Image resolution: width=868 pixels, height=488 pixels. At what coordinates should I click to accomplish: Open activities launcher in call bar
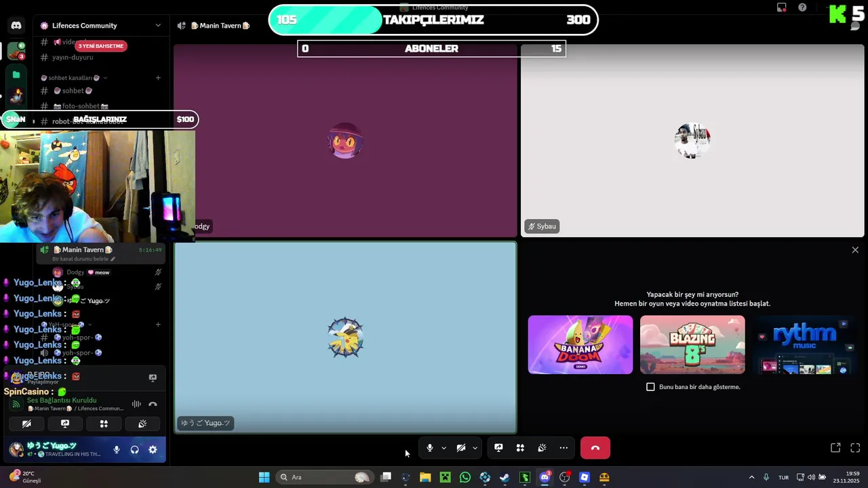point(520,448)
